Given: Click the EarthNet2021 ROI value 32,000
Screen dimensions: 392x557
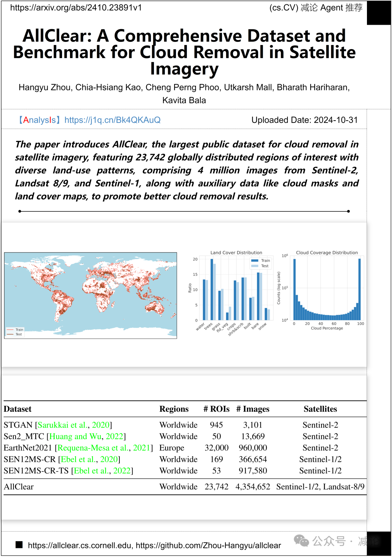Looking at the screenshot, I should coord(216,448).
